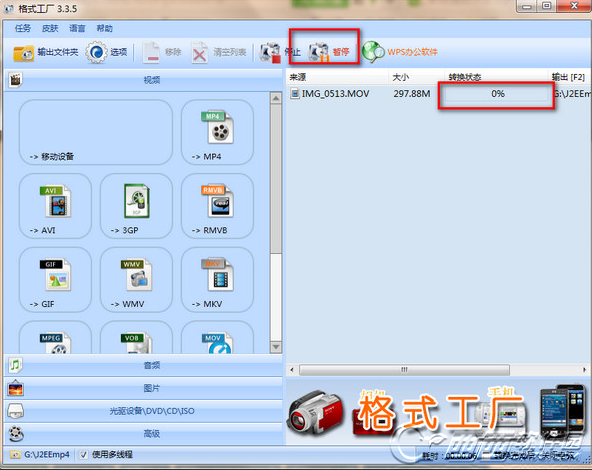Choose the -> RMVB format icon
The image size is (592, 470).
(x=217, y=206)
